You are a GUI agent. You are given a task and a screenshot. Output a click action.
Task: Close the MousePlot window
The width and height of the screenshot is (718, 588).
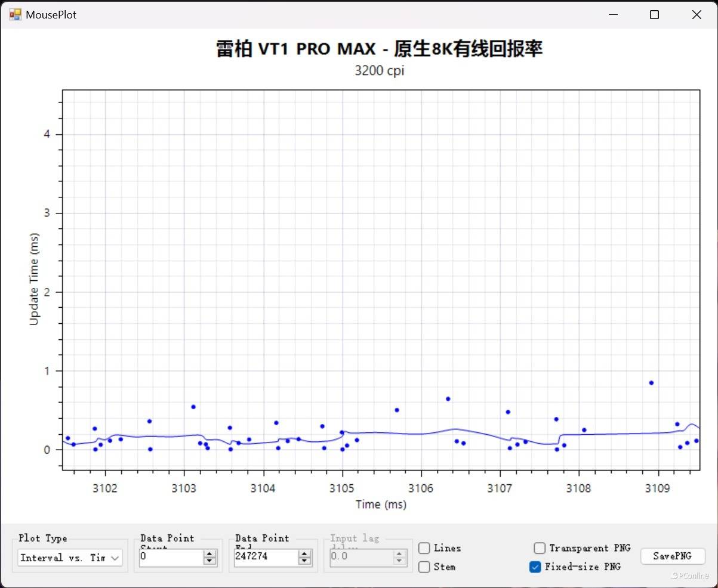coord(697,15)
